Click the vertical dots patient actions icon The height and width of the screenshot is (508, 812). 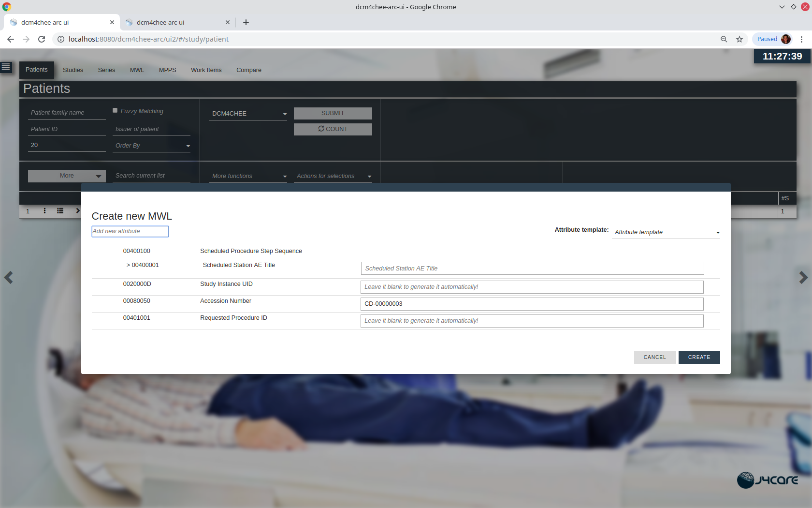[x=44, y=211]
